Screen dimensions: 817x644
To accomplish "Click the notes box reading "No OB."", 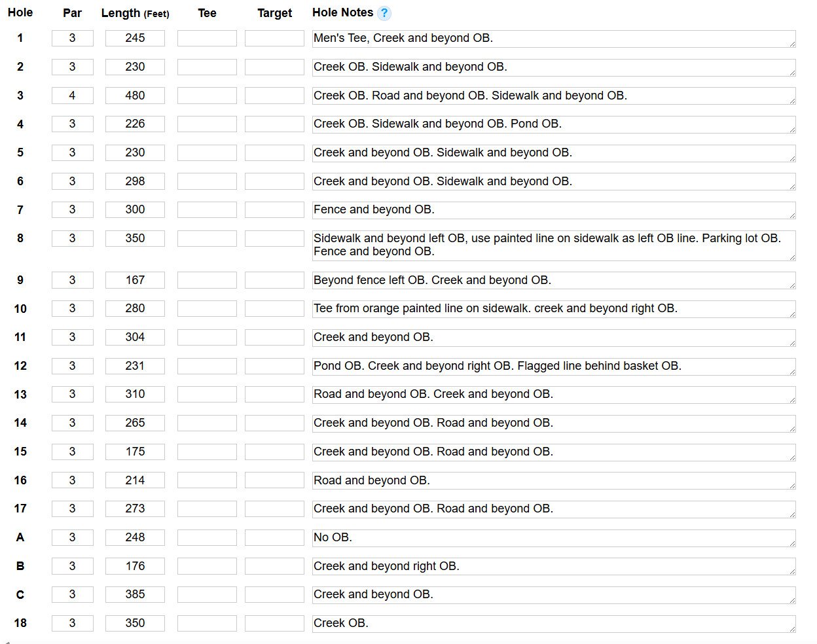I will [x=553, y=538].
